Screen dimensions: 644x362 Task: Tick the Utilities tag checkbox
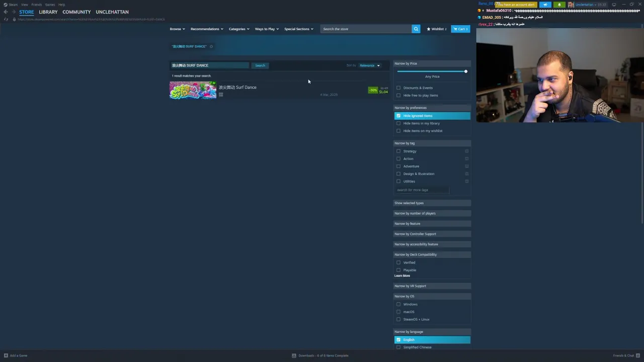(398, 182)
